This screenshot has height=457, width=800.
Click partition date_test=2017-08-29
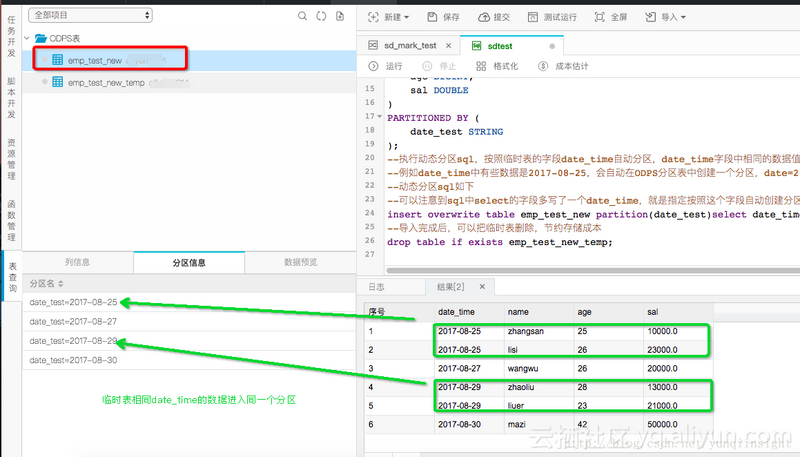tap(73, 341)
